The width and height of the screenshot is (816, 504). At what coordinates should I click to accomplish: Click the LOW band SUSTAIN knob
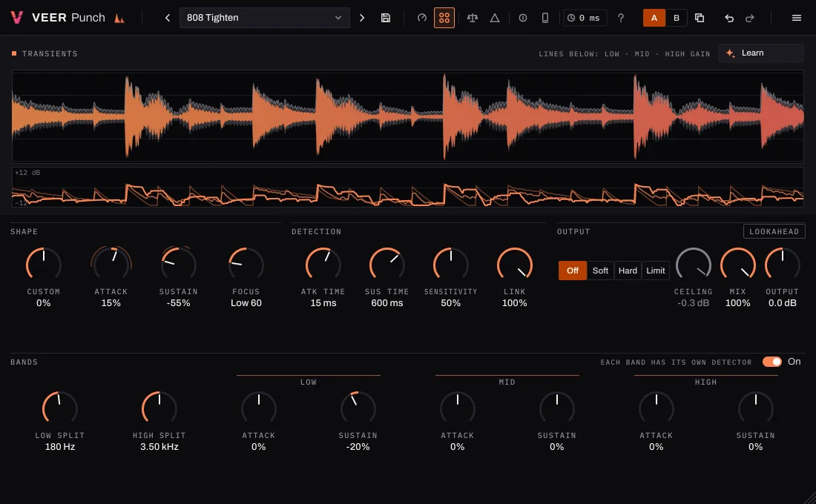click(358, 408)
